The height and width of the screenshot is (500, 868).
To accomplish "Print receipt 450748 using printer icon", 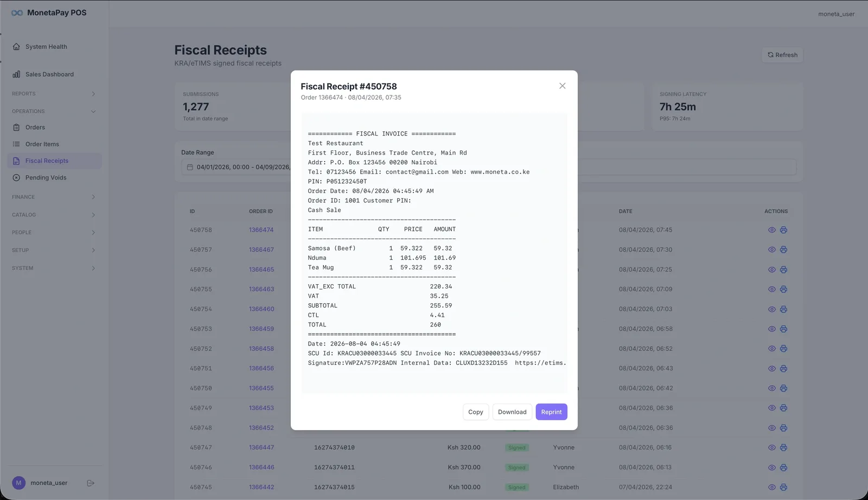I will pos(783,428).
